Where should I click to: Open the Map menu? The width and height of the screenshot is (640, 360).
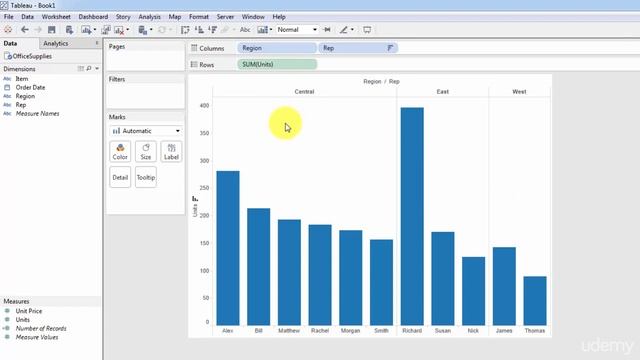(x=175, y=17)
